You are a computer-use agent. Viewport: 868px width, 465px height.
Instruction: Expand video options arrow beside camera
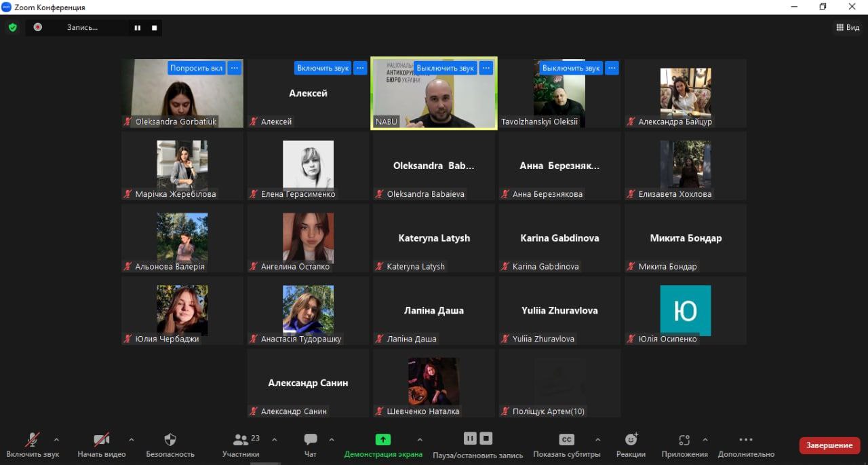point(131,439)
